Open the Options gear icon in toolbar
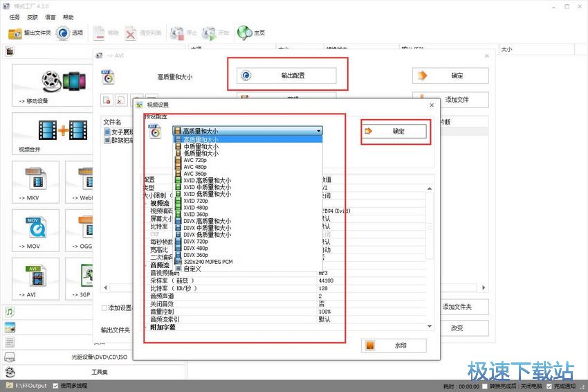Screen dimensions: 588x392 (63, 33)
